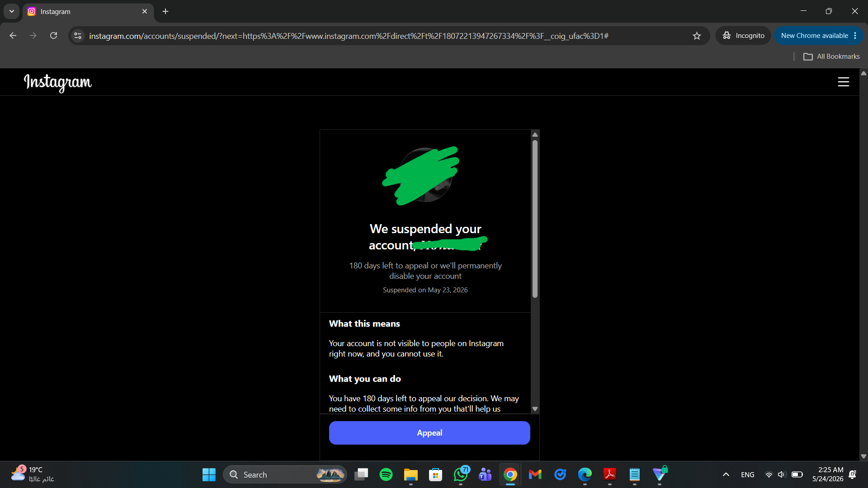Launch Spotify from the taskbar
868x488 pixels.
(386, 474)
